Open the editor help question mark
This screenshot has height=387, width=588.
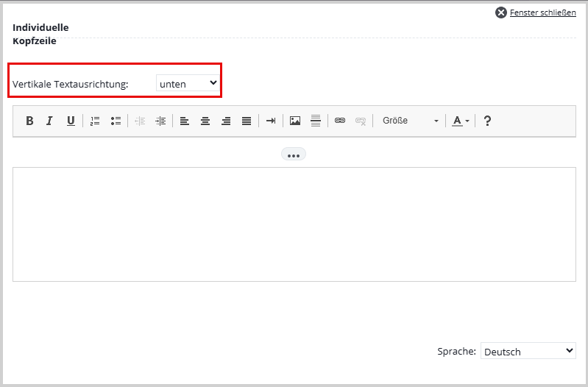[487, 121]
